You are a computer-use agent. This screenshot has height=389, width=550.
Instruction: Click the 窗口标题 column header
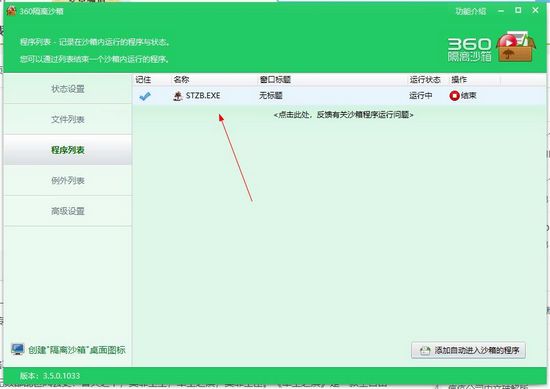(x=275, y=80)
